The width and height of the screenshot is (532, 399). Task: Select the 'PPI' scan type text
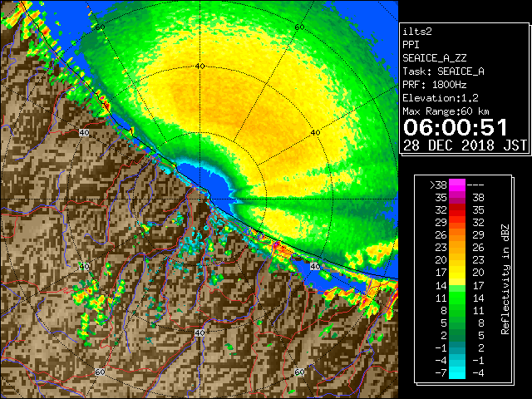pos(411,45)
